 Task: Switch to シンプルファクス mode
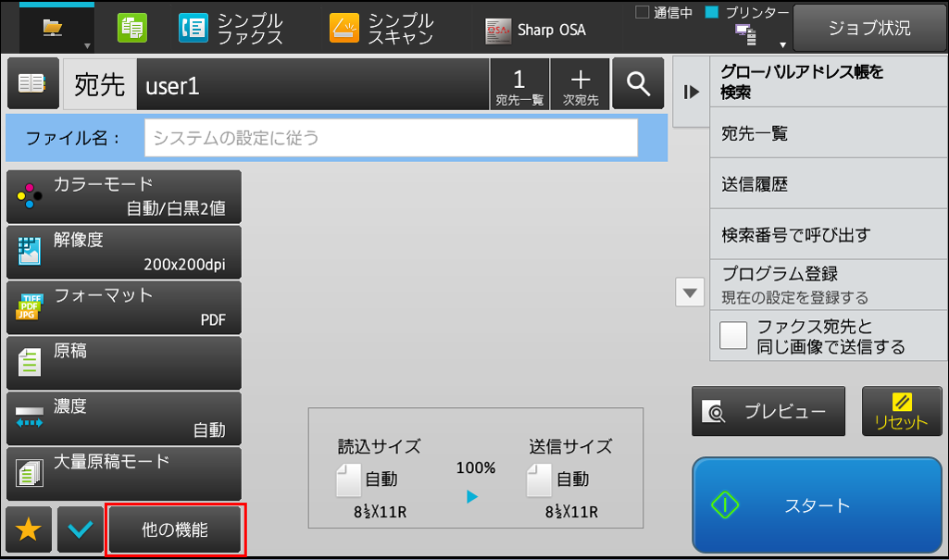click(231, 29)
